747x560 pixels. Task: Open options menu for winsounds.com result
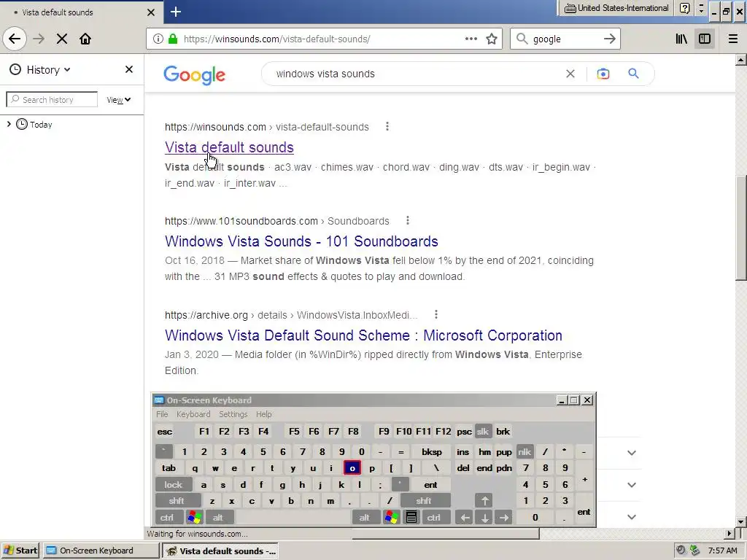point(387,126)
